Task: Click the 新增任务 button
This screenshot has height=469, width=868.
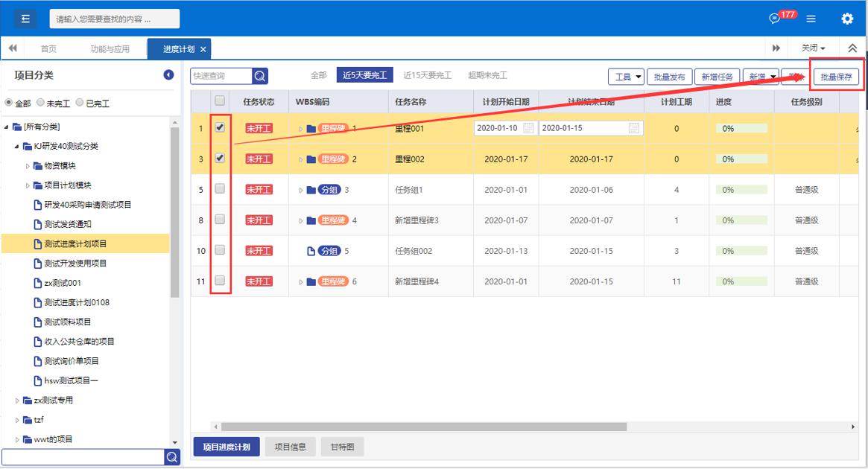Action: [x=717, y=77]
